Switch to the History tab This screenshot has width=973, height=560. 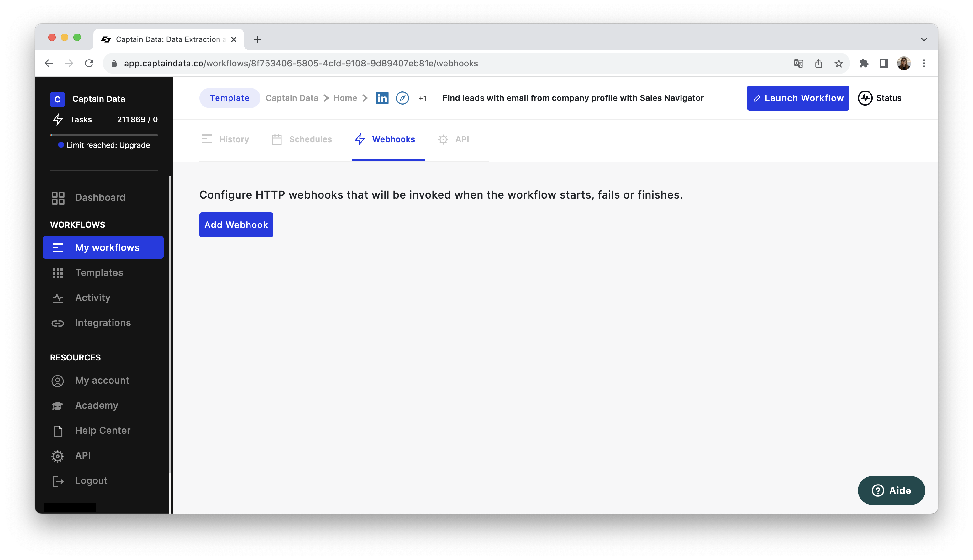click(x=226, y=139)
